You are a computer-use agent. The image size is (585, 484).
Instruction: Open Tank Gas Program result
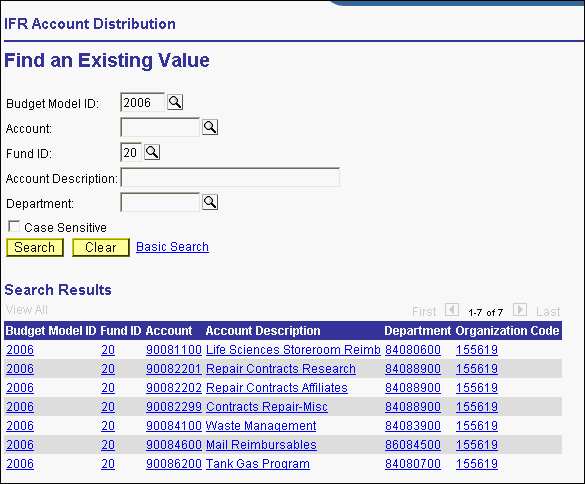tap(258, 464)
